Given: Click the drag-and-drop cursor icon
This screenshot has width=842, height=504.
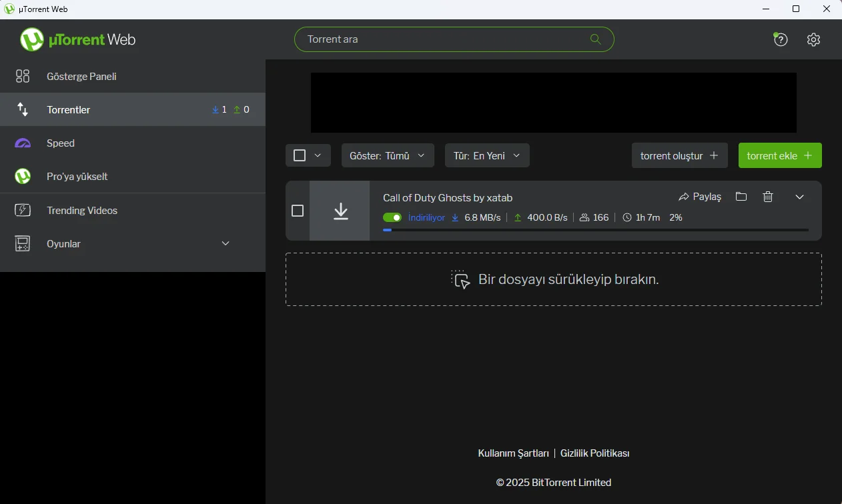Looking at the screenshot, I should (x=461, y=279).
